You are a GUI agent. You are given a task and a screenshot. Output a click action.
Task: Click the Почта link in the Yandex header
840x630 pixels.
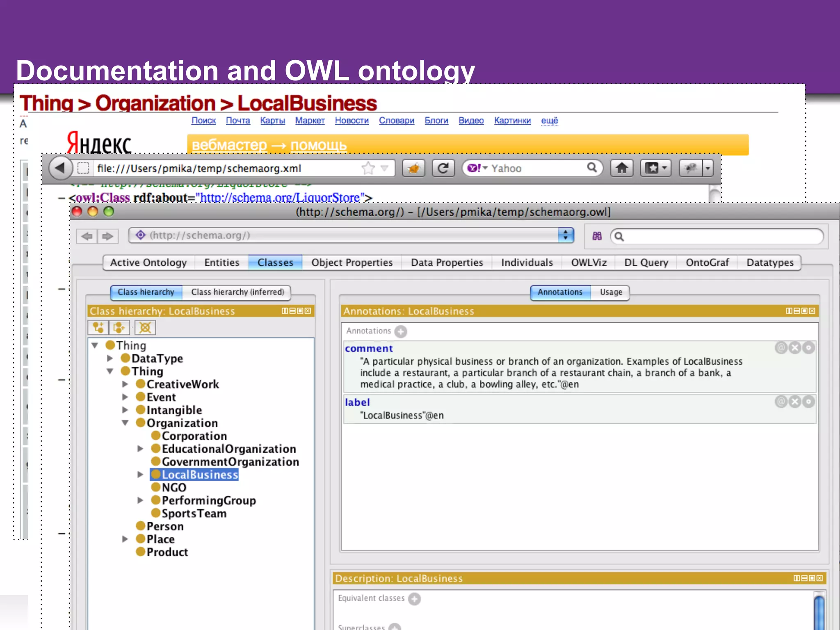[x=238, y=121]
